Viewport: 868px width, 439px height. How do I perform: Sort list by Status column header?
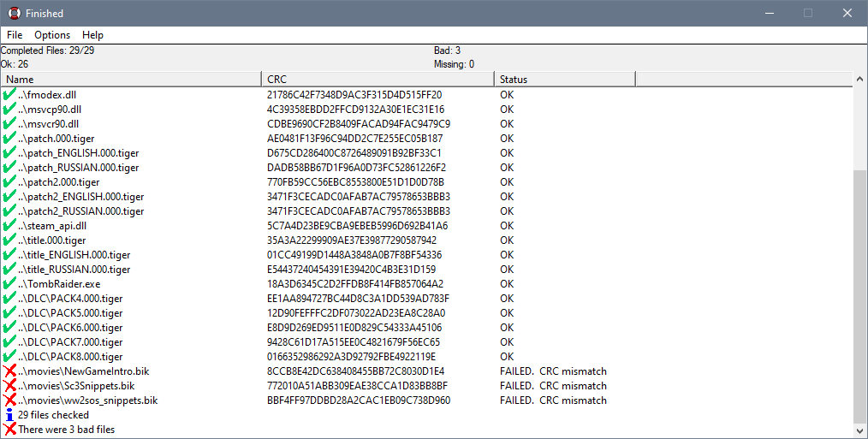(x=564, y=80)
